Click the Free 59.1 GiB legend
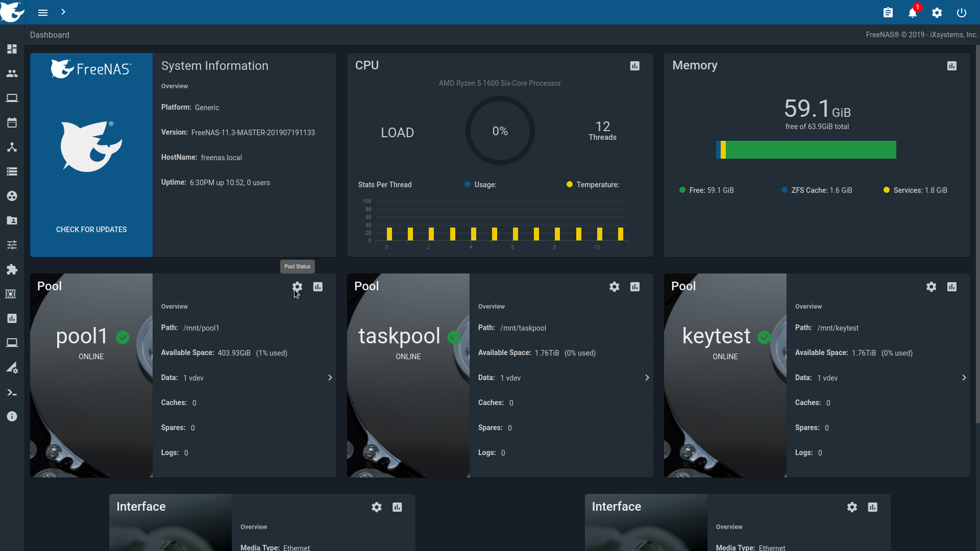This screenshot has width=980, height=551. click(x=706, y=190)
